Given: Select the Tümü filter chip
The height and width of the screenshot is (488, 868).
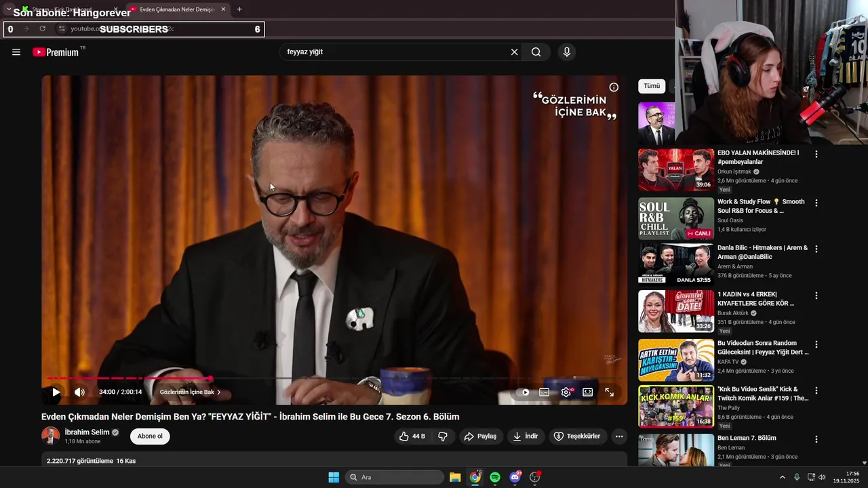Looking at the screenshot, I should (652, 86).
